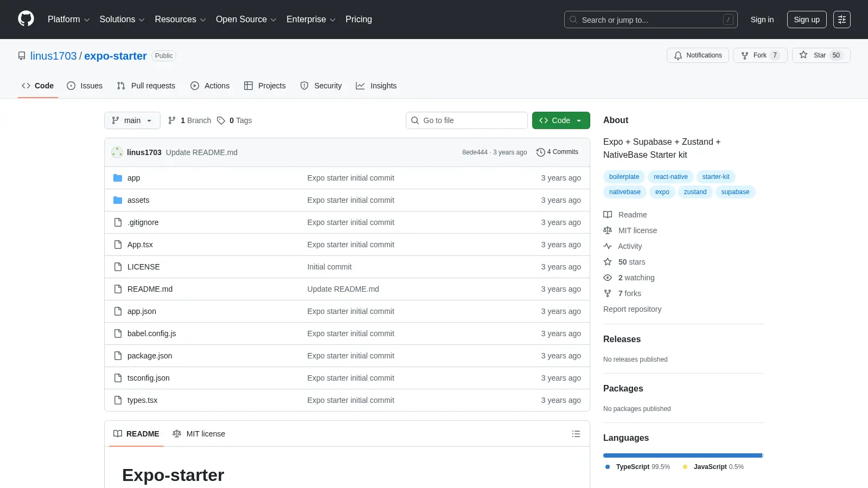Image resolution: width=868 pixels, height=488 pixels.
Task: Click the supabase topic tag
Action: point(735,192)
